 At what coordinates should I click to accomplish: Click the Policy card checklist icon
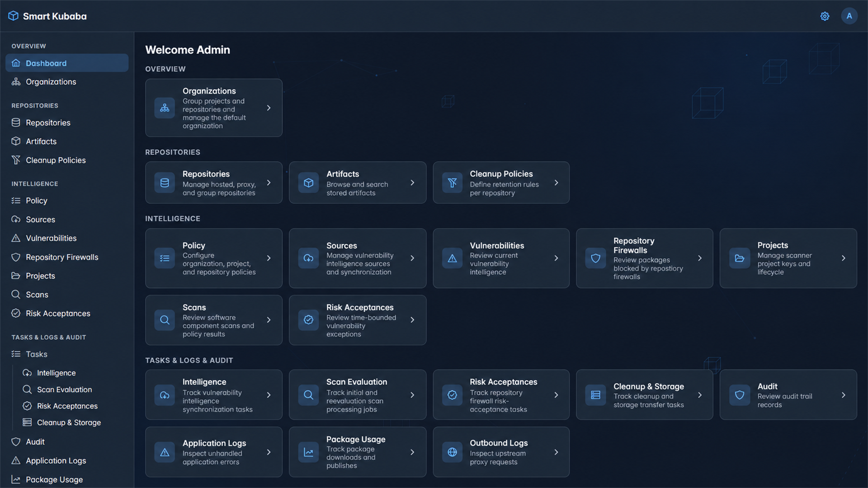click(165, 258)
